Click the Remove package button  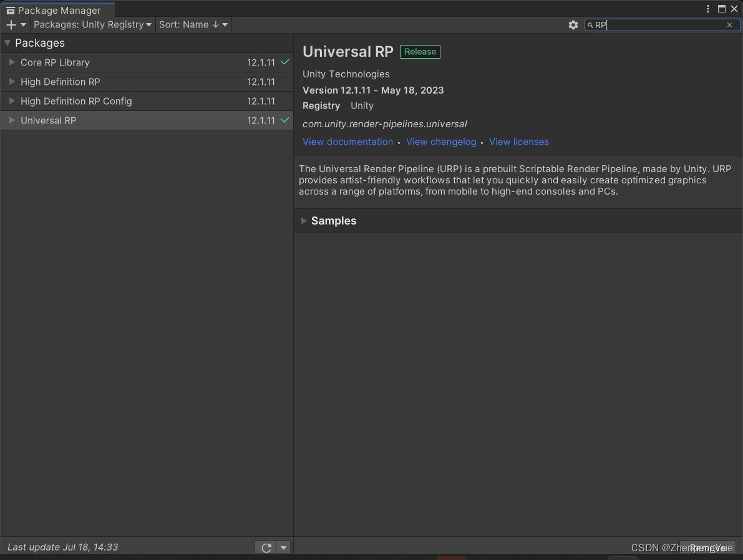pos(707,548)
